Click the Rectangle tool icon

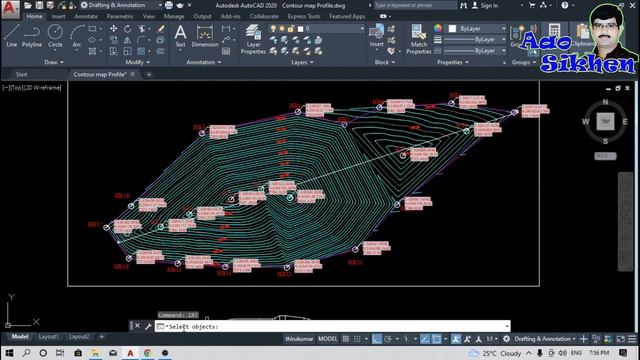(92, 29)
